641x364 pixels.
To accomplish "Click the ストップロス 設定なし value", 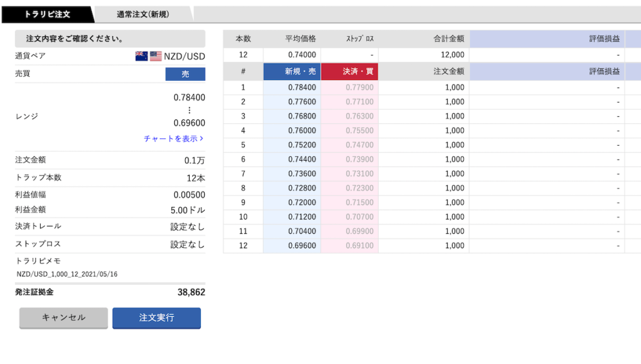I will (188, 245).
